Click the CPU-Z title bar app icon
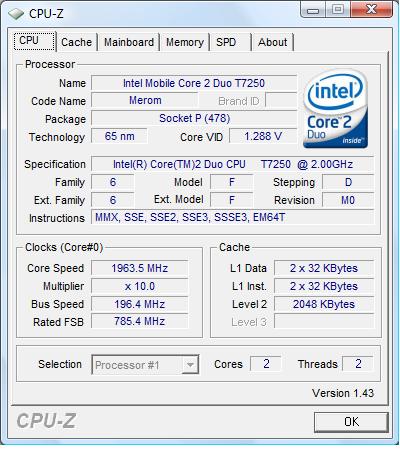The image size is (400, 452). pyautogui.click(x=16, y=14)
